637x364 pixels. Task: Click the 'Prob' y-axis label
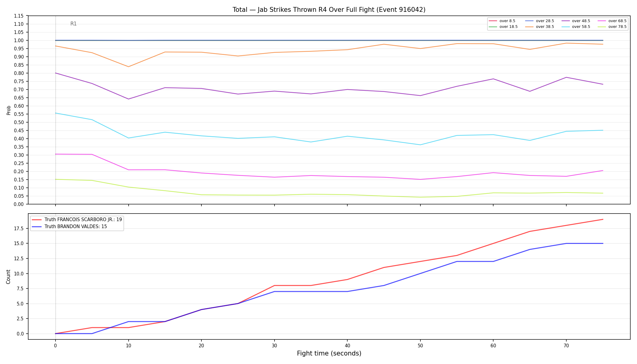[8, 110]
